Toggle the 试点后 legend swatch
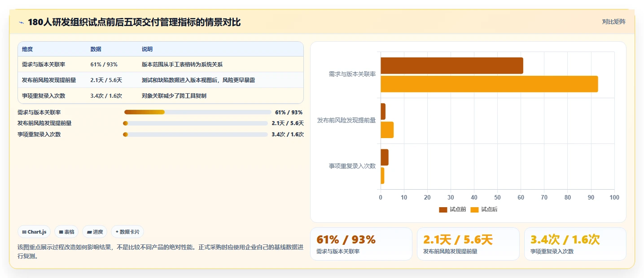The image size is (644, 278). coord(474,209)
